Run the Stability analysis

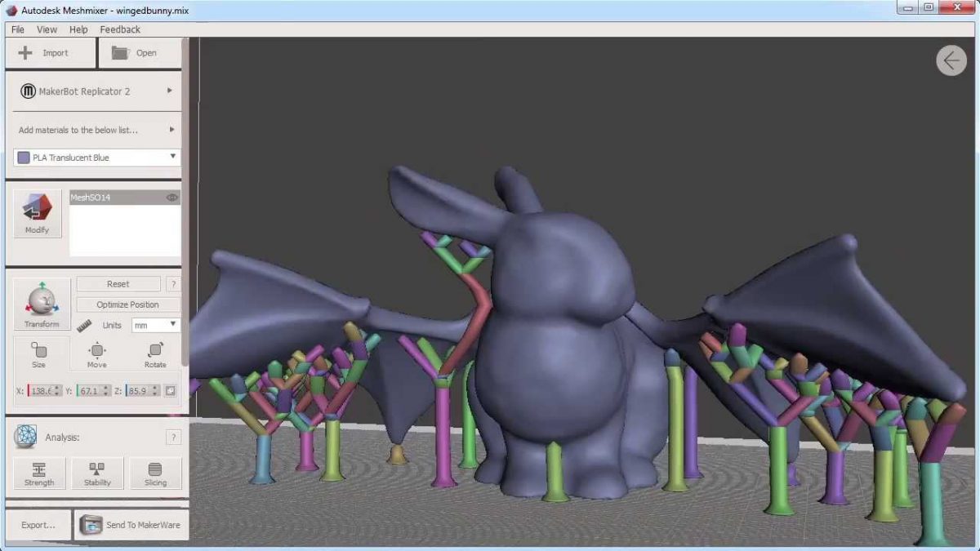[97, 473]
